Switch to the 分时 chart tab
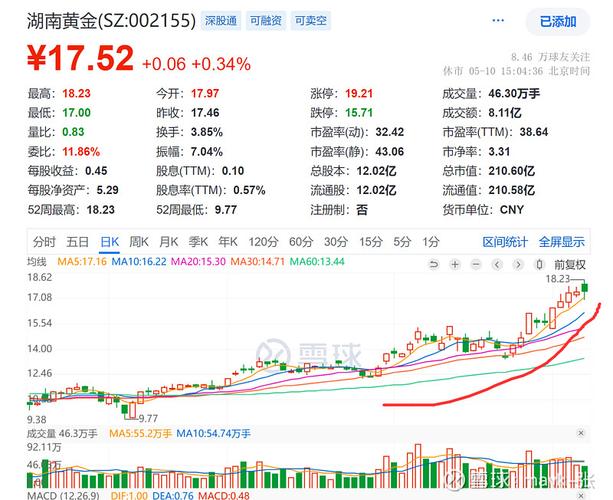This screenshot has width=613, height=500. click(x=44, y=242)
